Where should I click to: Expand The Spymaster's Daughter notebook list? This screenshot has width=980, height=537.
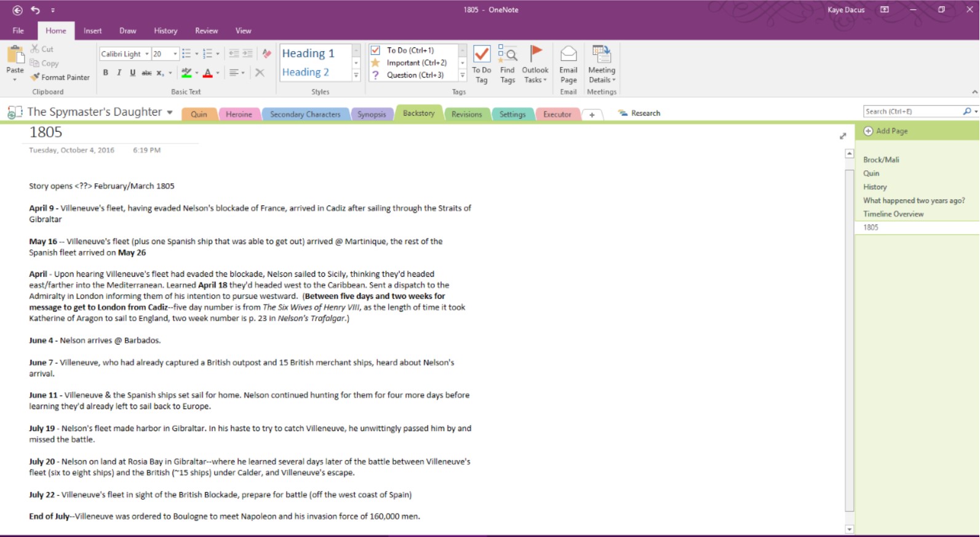pyautogui.click(x=170, y=113)
